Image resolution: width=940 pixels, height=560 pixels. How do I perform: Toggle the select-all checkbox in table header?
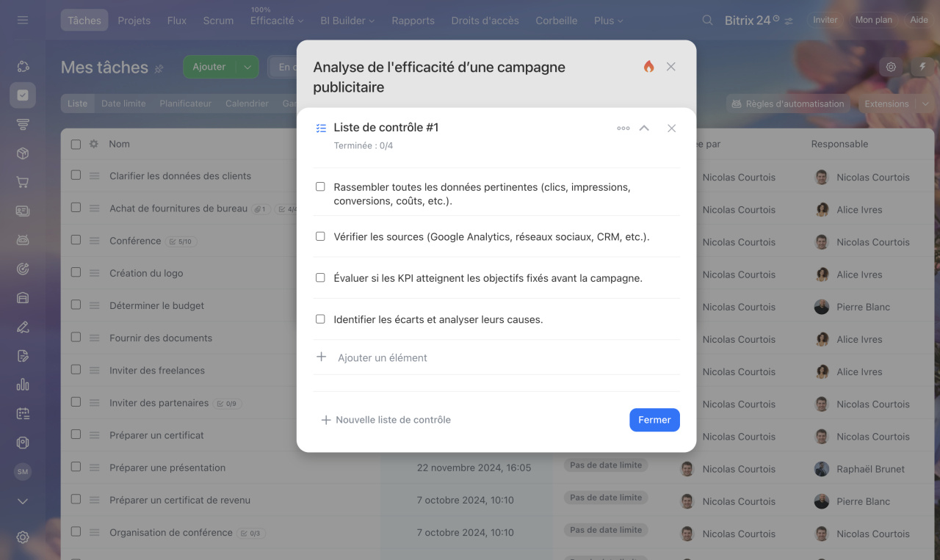pyautogui.click(x=76, y=145)
